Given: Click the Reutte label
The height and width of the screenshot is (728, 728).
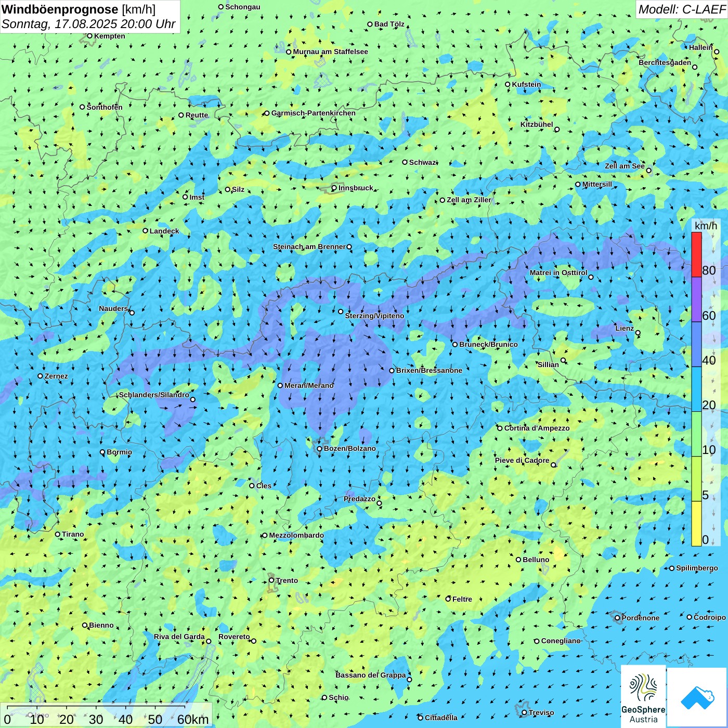Looking at the screenshot, I should [197, 115].
